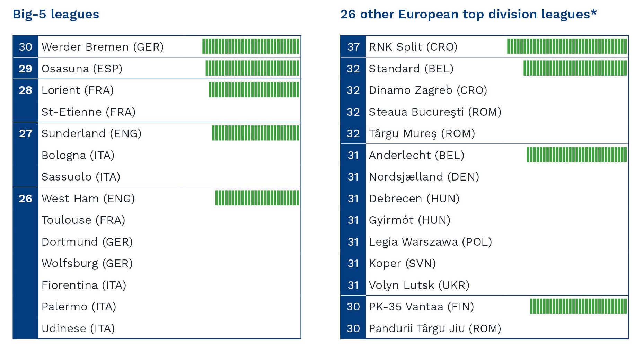Click the green bar beside Sunderland
Viewport: 644px width, 352px height.
[x=255, y=133]
